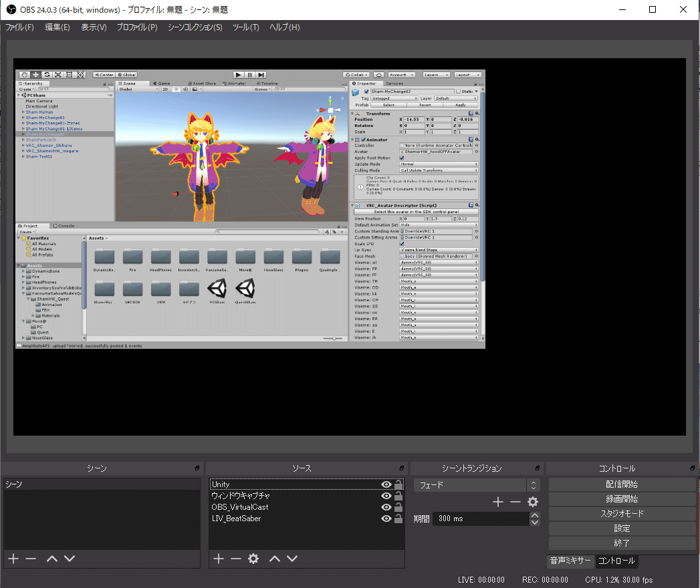Open the Update Mode dropdown in Unity Inspector
700x588 pixels.
439,164
